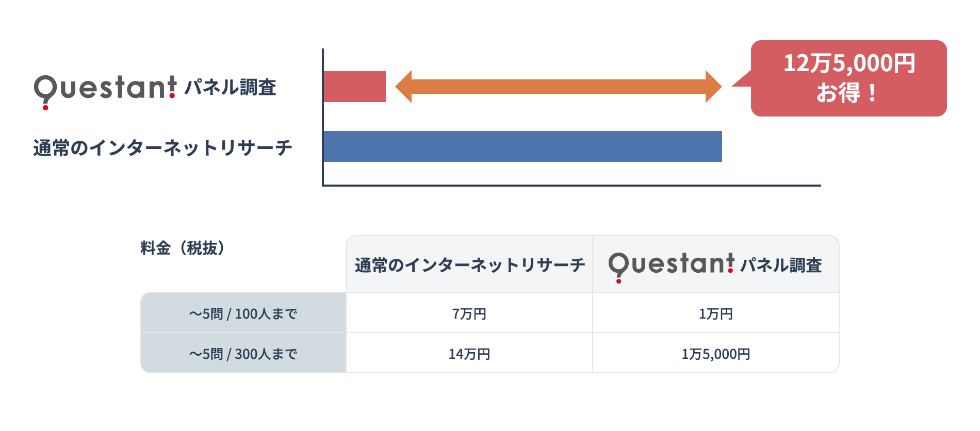
Task: Select the short red Questant bar
Action: [x=354, y=87]
